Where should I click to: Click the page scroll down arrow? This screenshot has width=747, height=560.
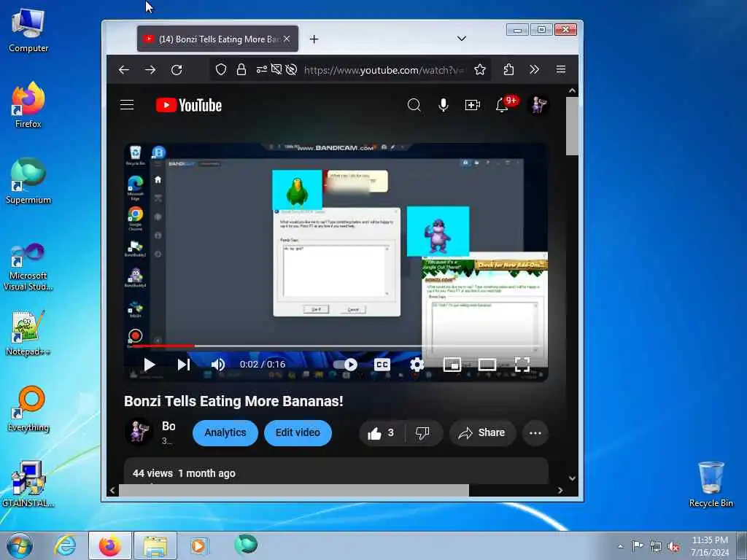pyautogui.click(x=572, y=478)
